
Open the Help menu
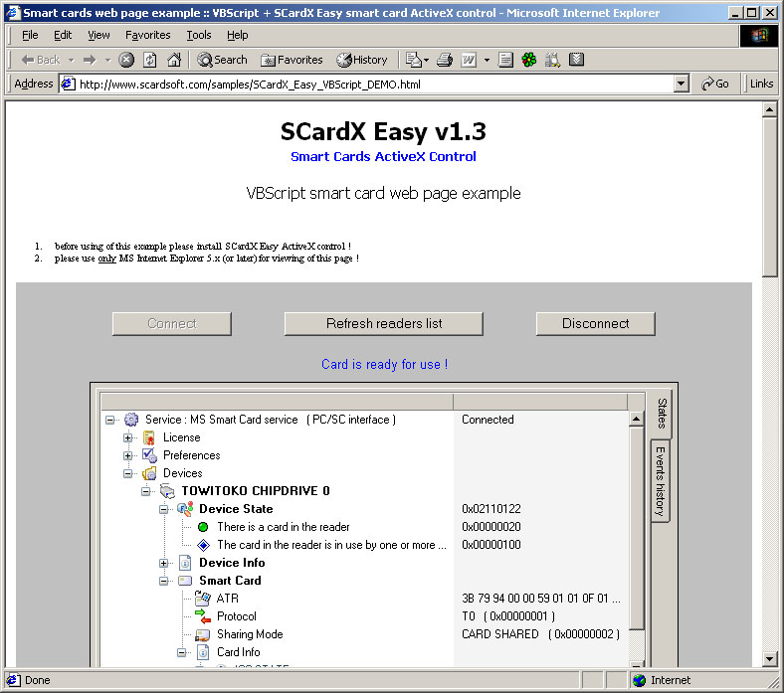point(237,35)
